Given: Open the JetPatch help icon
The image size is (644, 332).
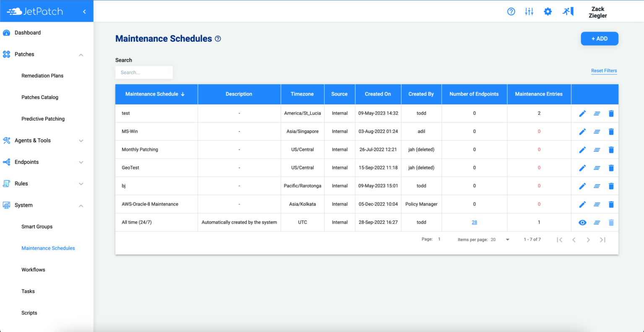Looking at the screenshot, I should (511, 11).
